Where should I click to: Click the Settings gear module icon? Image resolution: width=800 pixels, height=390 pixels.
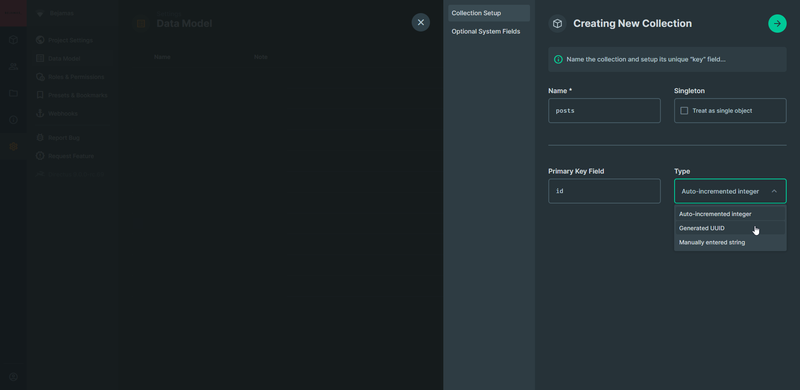pyautogui.click(x=13, y=147)
